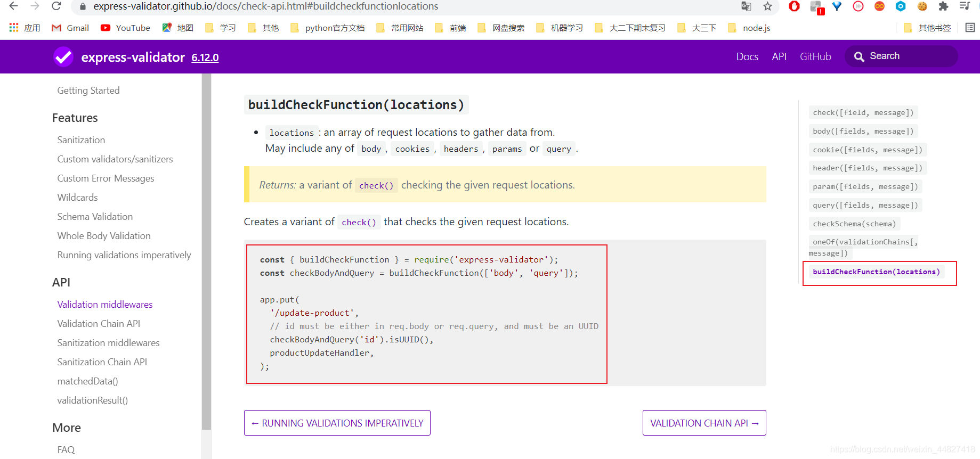Open Sanitization Chain API in sidebar
The width and height of the screenshot is (980, 459).
102,362
